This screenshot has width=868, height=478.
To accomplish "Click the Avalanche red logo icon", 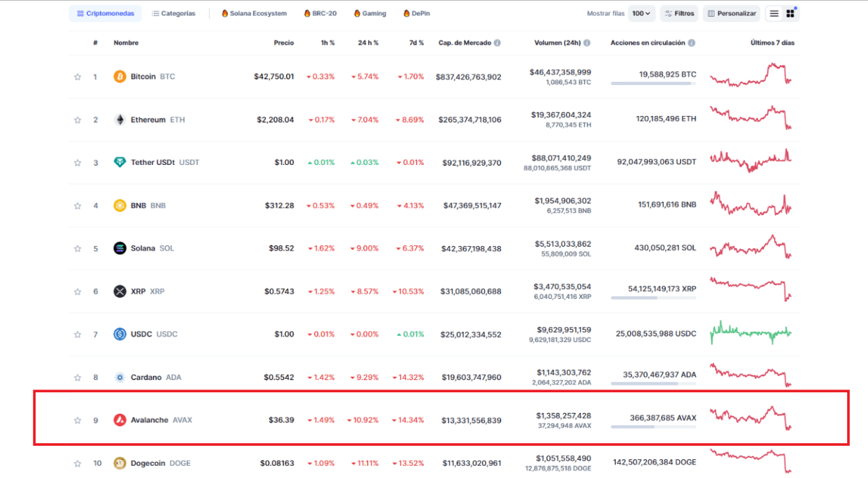I will (x=120, y=420).
